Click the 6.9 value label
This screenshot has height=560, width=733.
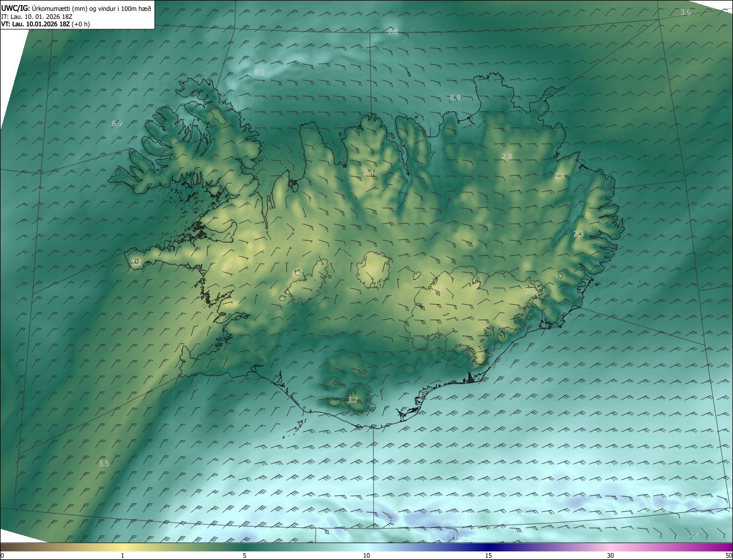coord(117,123)
